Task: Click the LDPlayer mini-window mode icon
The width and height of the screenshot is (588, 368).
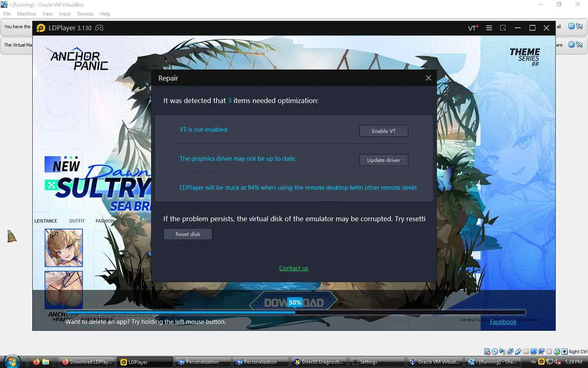Action: (x=503, y=28)
